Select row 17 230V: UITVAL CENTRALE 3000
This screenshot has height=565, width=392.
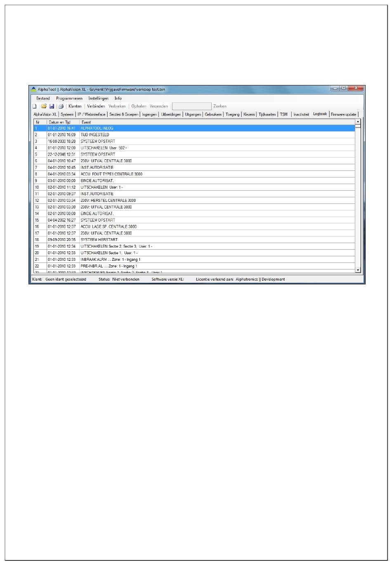point(194,233)
